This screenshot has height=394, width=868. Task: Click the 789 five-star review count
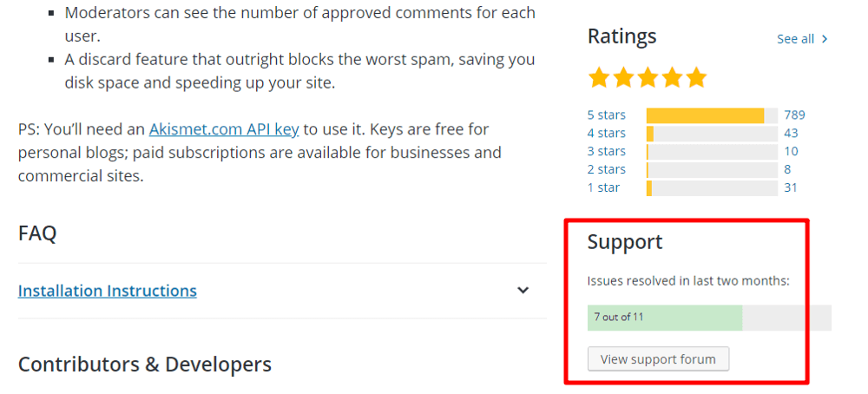[x=794, y=115]
